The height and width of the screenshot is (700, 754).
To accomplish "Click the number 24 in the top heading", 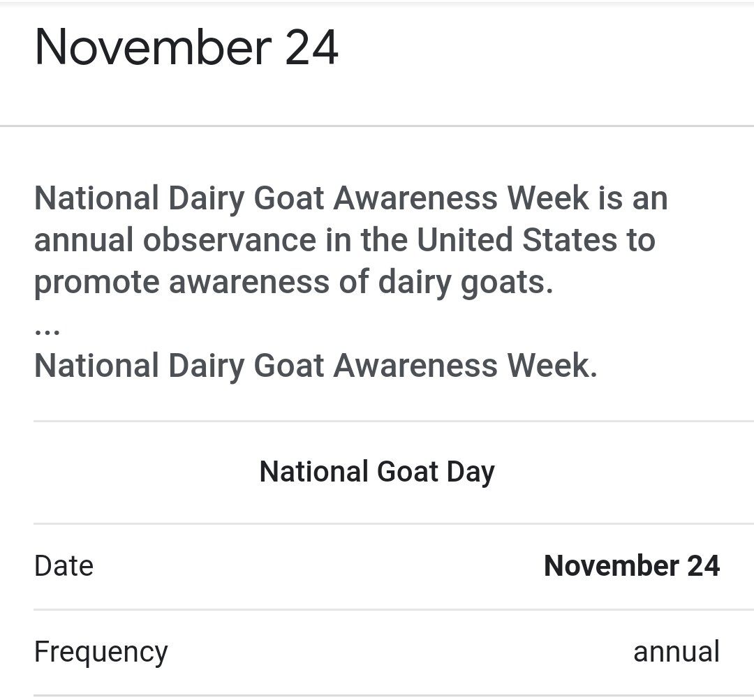I will point(311,47).
